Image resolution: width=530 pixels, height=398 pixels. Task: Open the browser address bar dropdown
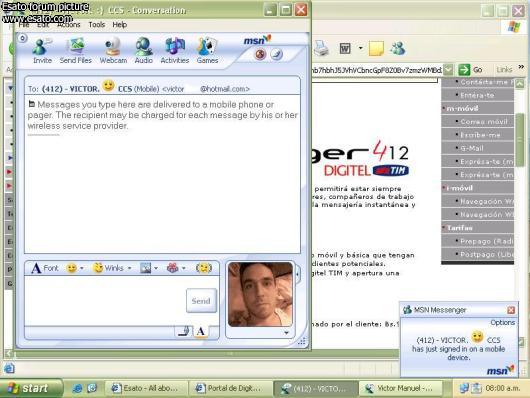tap(448, 70)
